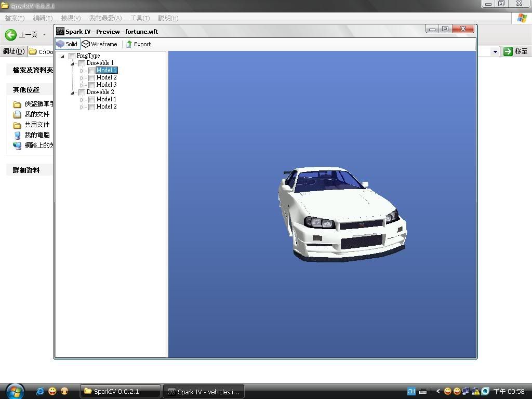532x399 pixels.
Task: Click the green Back arrow icon
Action: [11, 35]
